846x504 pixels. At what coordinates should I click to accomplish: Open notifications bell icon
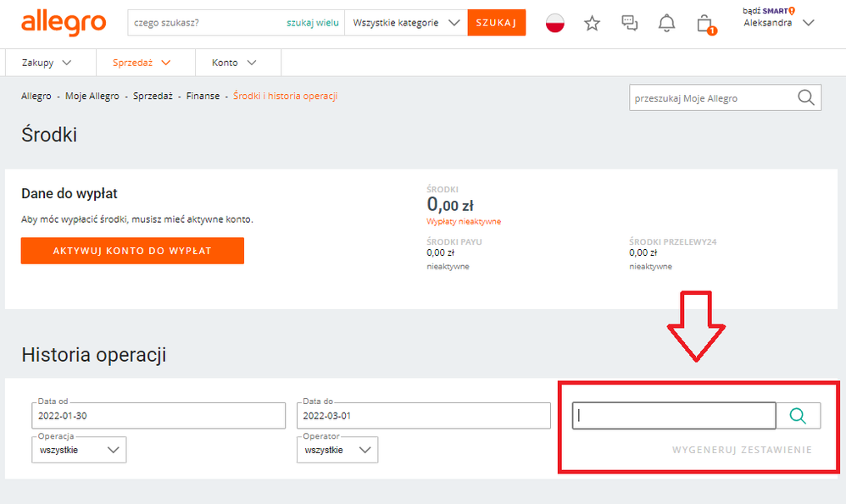point(666,23)
